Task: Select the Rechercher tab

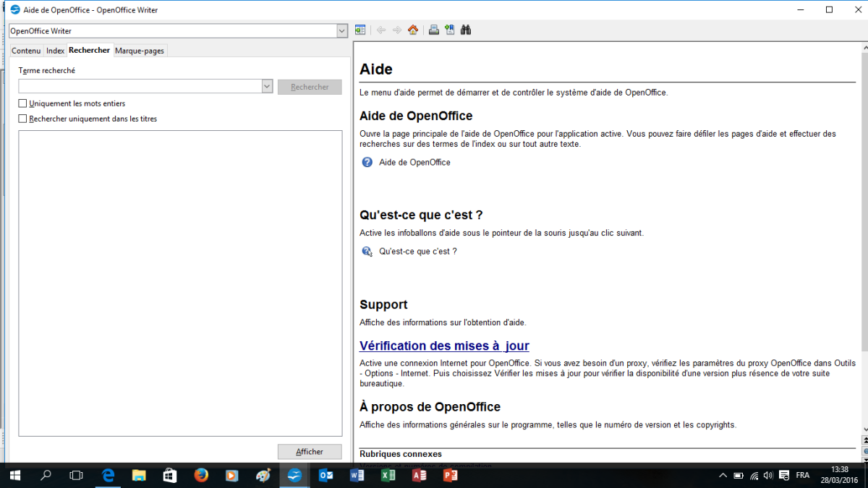Action: point(90,51)
